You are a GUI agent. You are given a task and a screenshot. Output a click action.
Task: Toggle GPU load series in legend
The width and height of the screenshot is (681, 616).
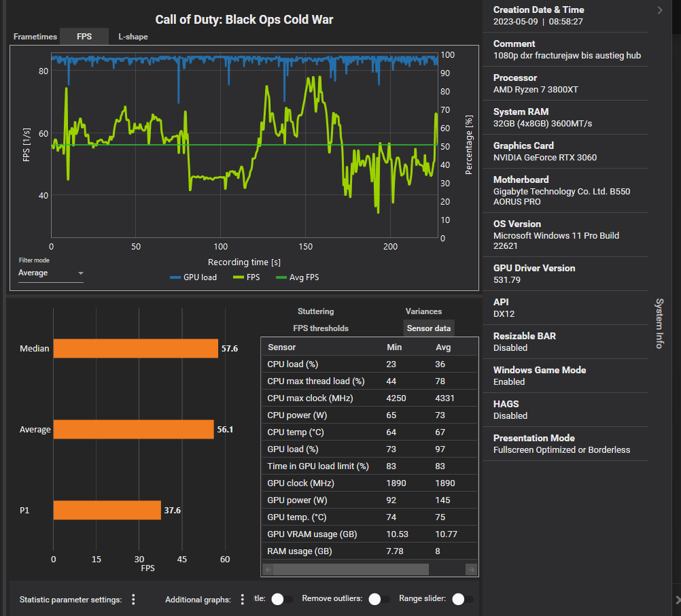(x=193, y=277)
